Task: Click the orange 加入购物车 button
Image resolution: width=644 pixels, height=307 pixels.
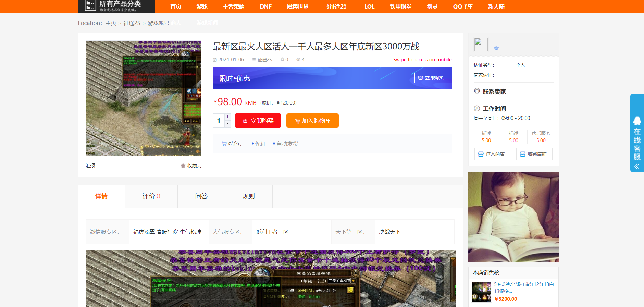Action: coord(312,121)
